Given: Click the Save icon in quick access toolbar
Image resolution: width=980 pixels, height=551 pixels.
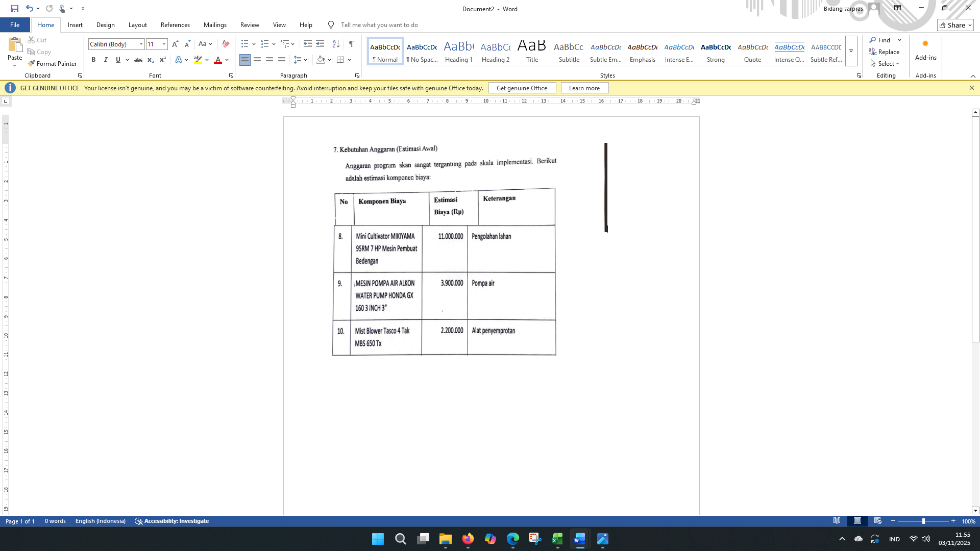Looking at the screenshot, I should tap(14, 9).
